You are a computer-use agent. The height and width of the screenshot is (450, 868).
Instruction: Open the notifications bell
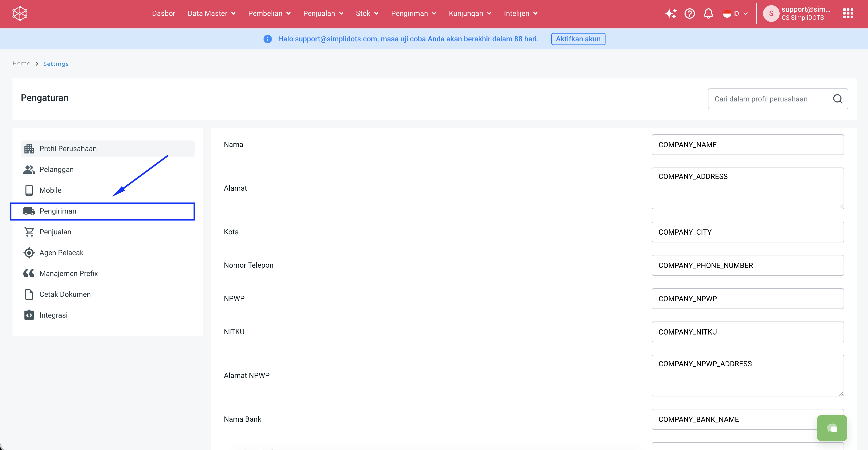708,14
